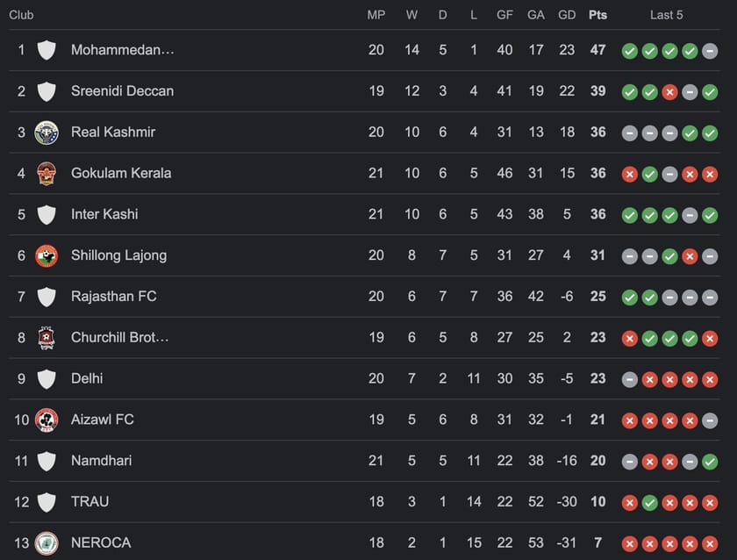Viewport: 737px width, 560px height.
Task: Click the Rajasthan FC badge
Action: point(47,297)
